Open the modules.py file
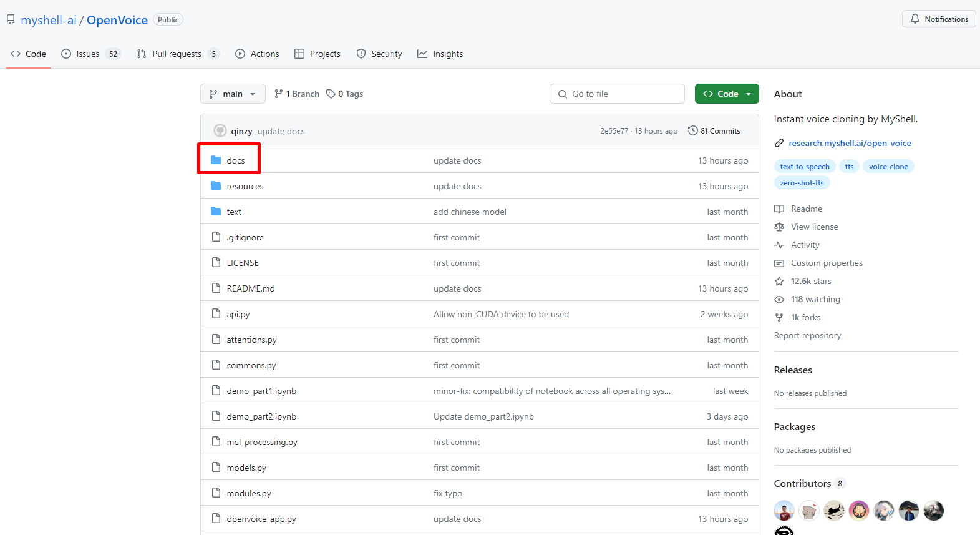This screenshot has width=980, height=535. [249, 493]
